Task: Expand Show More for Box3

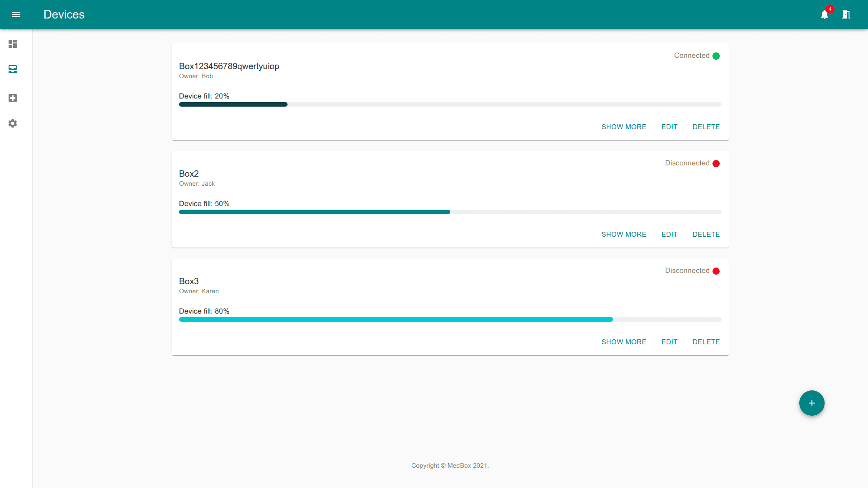Action: point(623,342)
